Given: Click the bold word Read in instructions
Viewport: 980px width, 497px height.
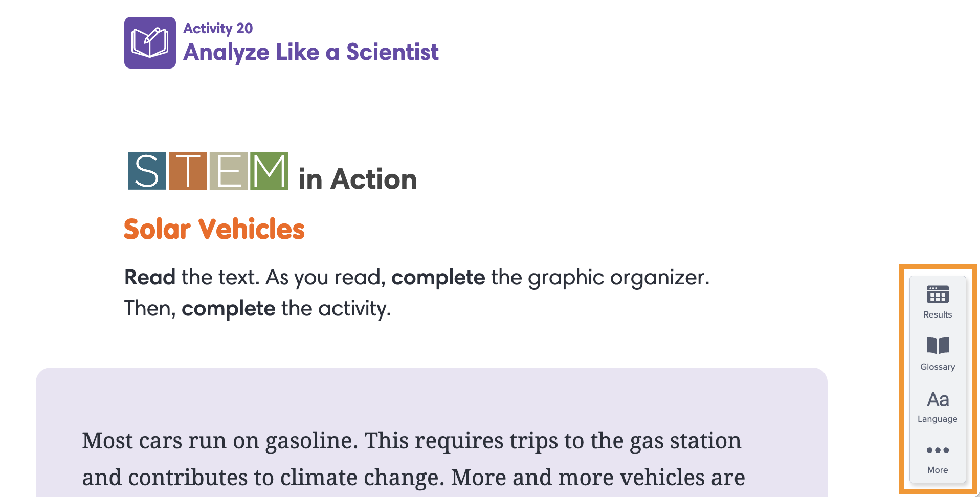Looking at the screenshot, I should (x=150, y=277).
